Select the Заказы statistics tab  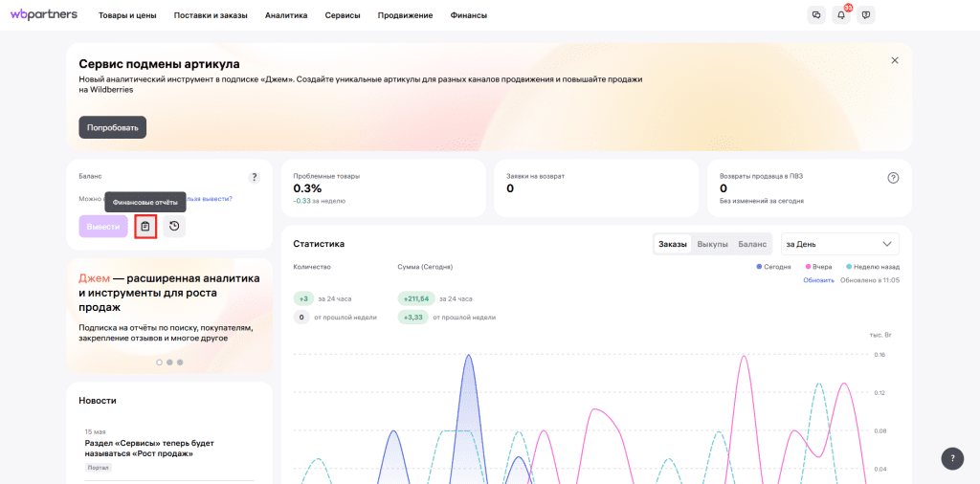(673, 244)
